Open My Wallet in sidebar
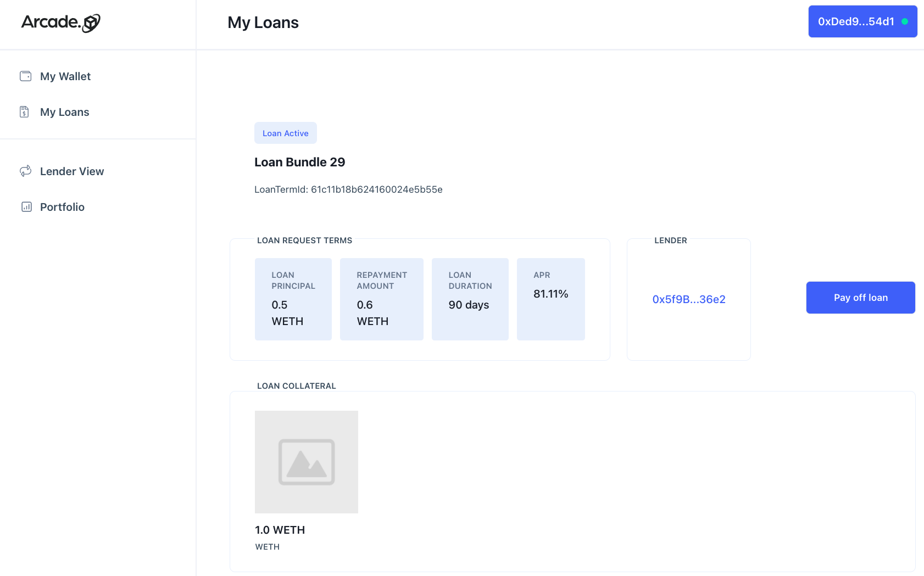This screenshot has width=924, height=576. (65, 76)
